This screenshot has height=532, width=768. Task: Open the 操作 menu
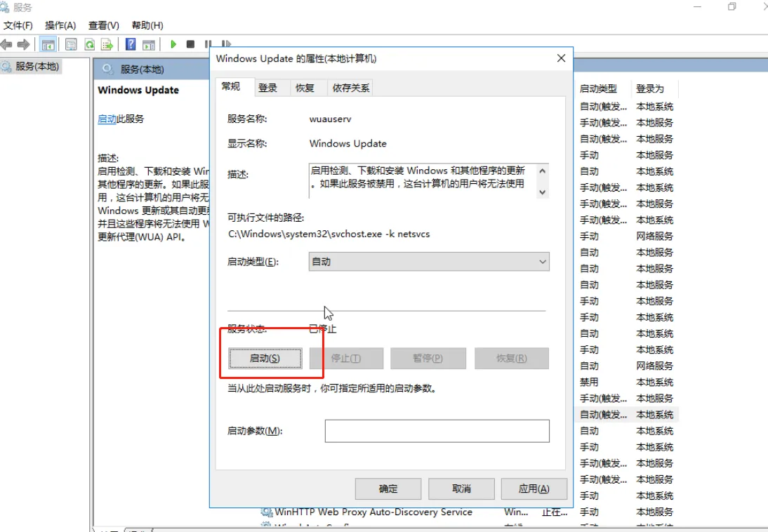[x=60, y=25]
